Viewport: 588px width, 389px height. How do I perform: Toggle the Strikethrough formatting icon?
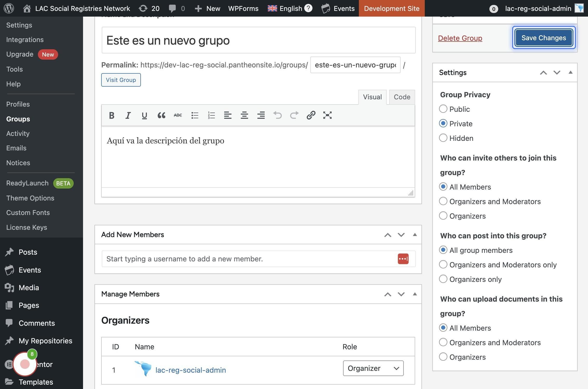tap(178, 115)
